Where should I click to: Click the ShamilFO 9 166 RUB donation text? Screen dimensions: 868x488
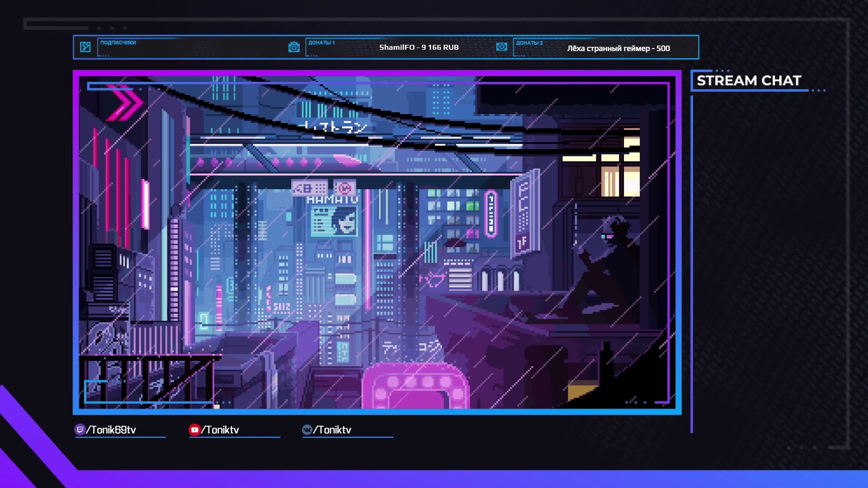coord(419,47)
